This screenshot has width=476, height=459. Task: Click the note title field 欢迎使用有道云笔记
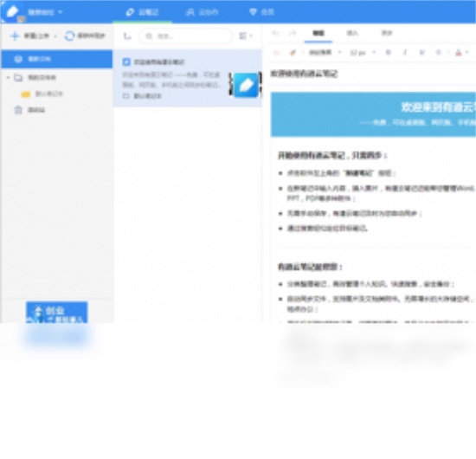304,74
